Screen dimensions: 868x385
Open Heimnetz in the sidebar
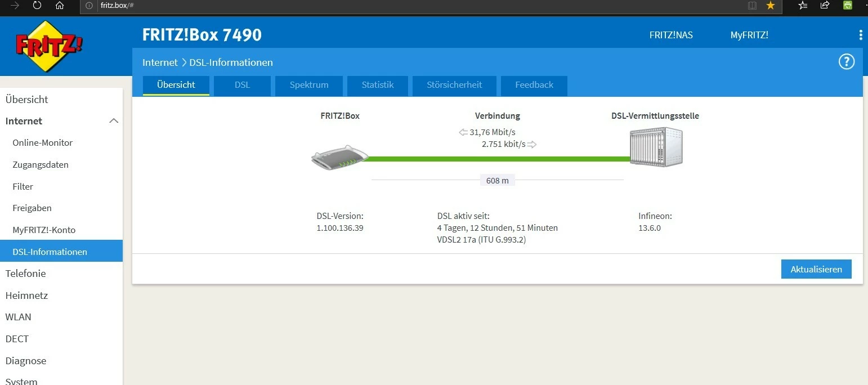[26, 296]
